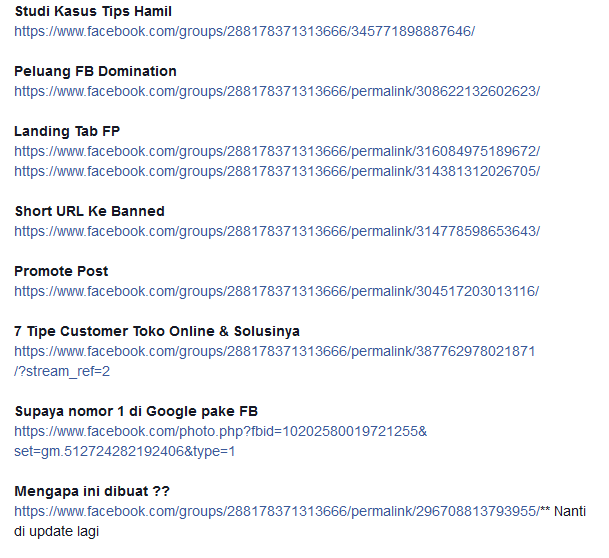Open the link under Mengapa ini dibuat
The image size is (609, 558).
(275, 511)
